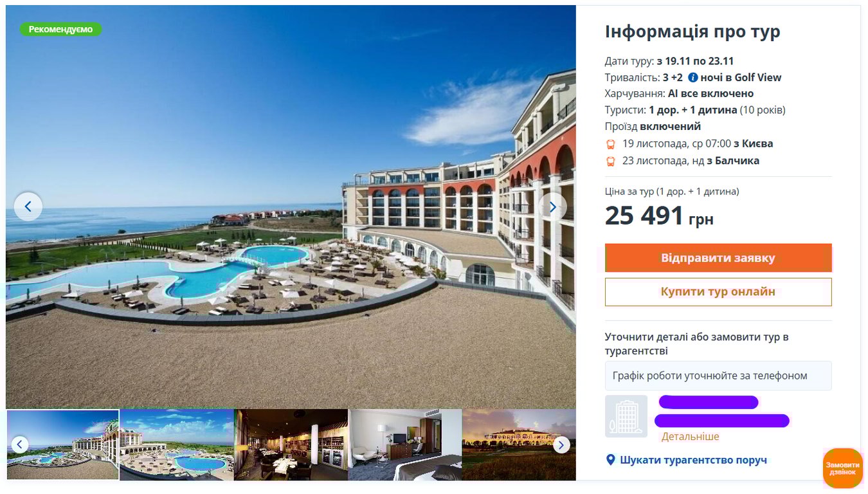868x494 pixels.
Task: Click Купити тур онлайн button
Action: pyautogui.click(x=718, y=292)
